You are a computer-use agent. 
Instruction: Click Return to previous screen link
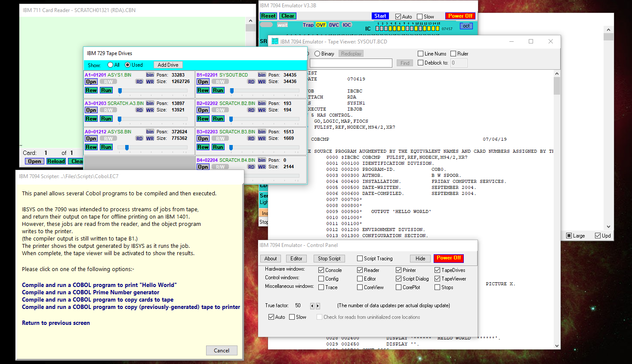(56, 323)
